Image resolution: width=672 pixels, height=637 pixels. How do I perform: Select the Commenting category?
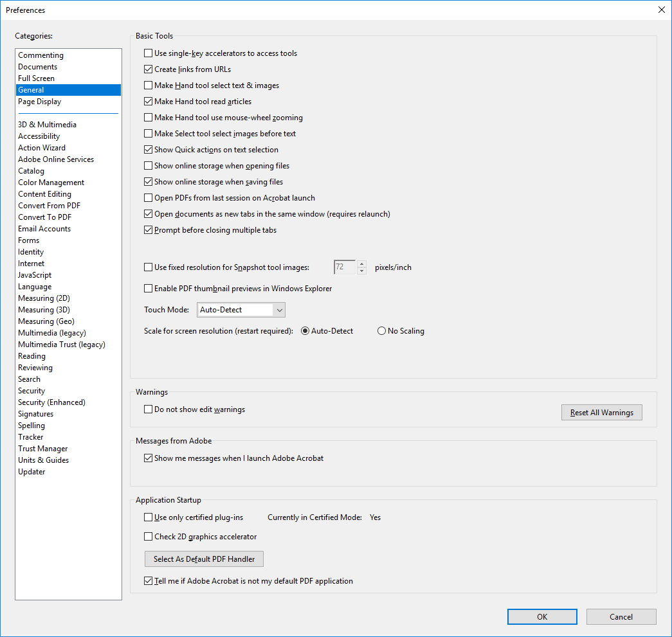69,55
